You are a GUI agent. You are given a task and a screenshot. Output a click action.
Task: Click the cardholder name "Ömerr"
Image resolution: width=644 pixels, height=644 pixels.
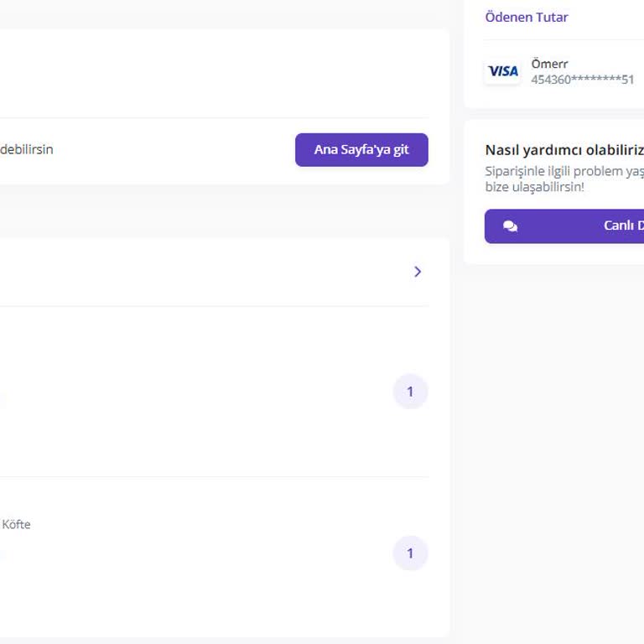click(549, 64)
